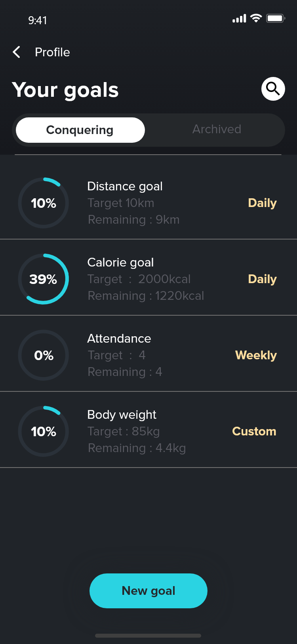Switch to the Archived tab

217,130
